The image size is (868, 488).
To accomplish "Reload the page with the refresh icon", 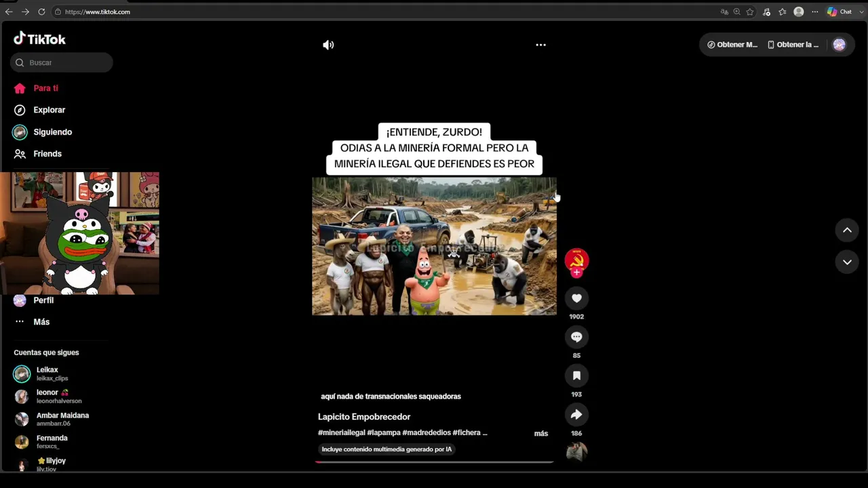I will click(41, 12).
